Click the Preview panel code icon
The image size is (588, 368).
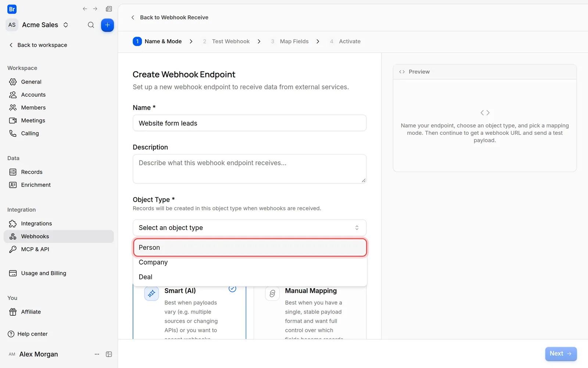click(x=402, y=72)
